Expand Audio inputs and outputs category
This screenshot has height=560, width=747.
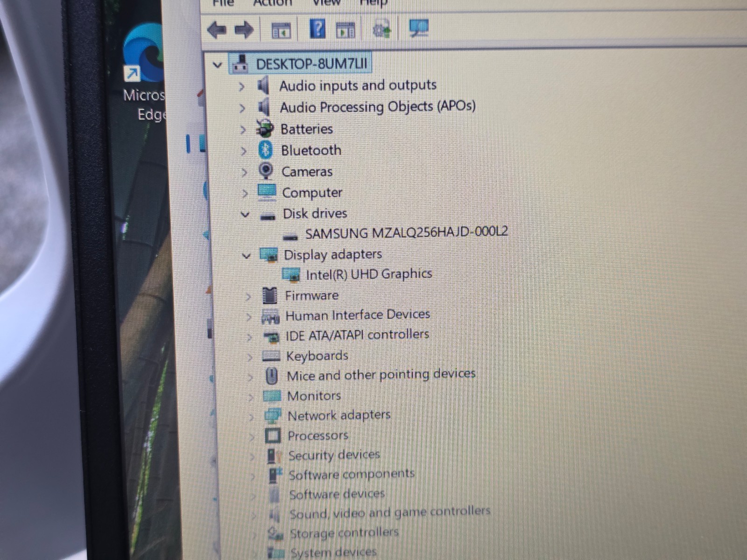(x=241, y=86)
